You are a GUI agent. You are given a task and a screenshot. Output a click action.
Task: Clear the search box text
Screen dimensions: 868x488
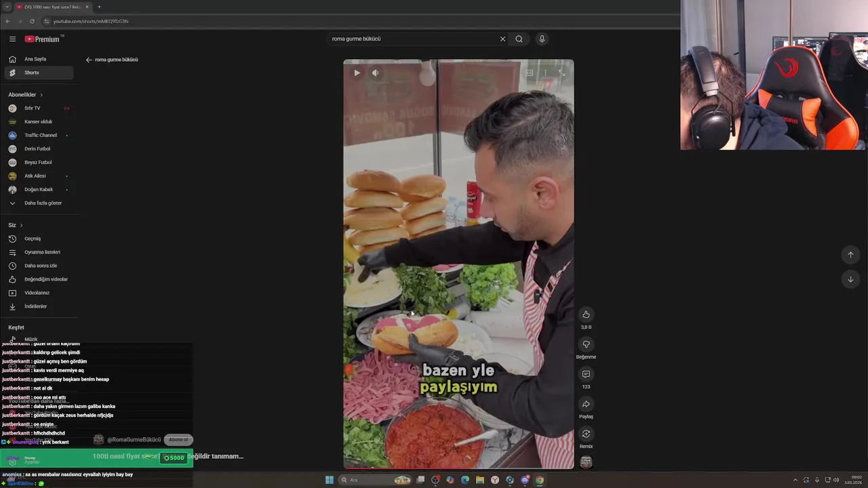pos(502,39)
